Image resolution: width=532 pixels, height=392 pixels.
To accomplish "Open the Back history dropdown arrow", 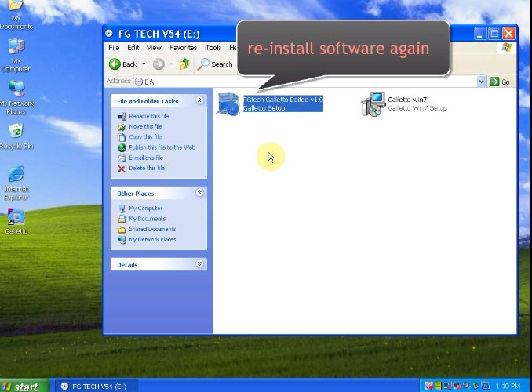I will click(x=144, y=64).
